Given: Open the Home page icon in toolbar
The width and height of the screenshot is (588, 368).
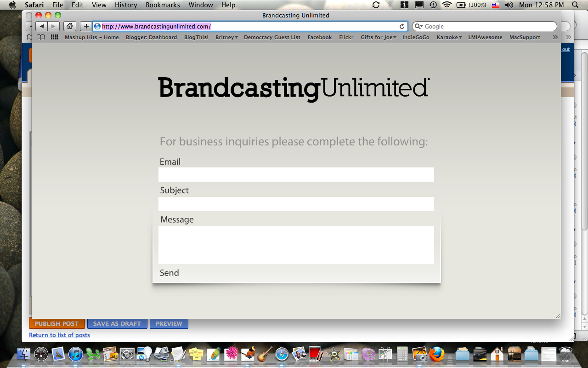Looking at the screenshot, I should pyautogui.click(x=69, y=26).
